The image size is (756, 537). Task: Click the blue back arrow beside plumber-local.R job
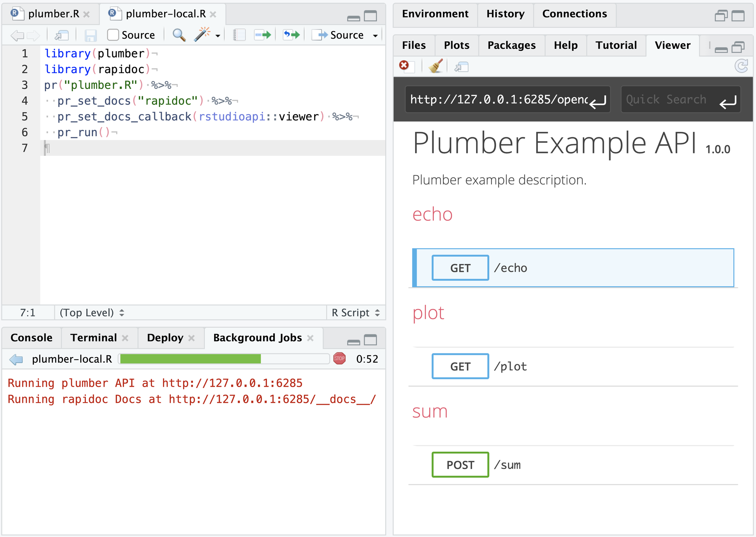point(16,359)
